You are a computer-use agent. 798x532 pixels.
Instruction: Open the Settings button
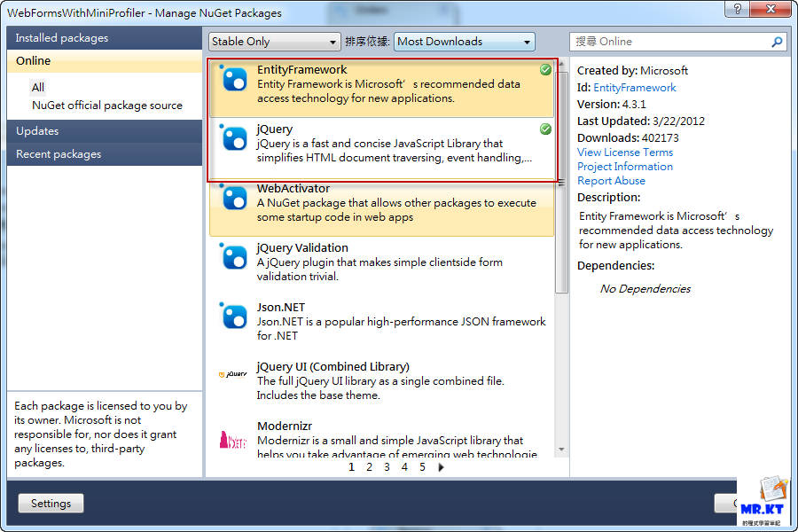51,503
